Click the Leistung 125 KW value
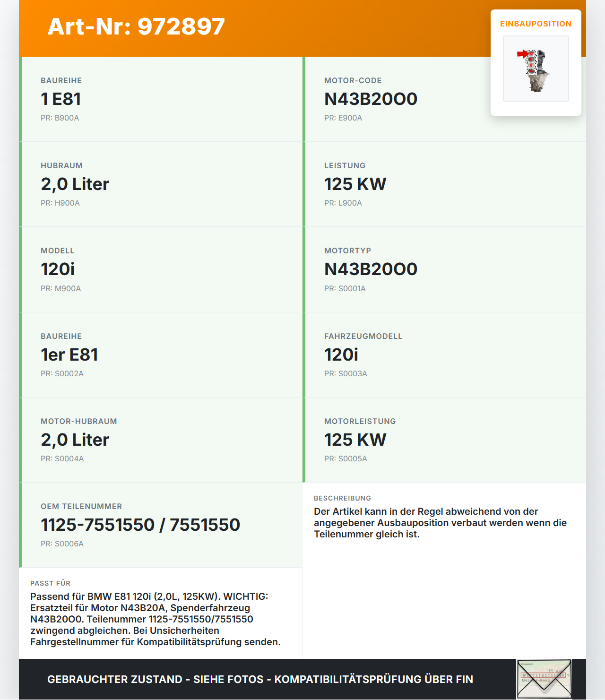This screenshot has height=700, width=605. 355,184
